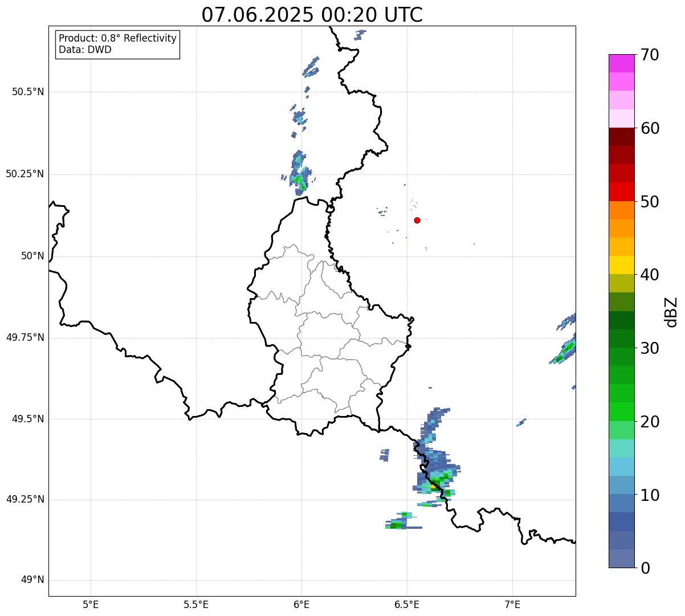Click the longitude label "7°E"
685x616 pixels.
point(512,604)
